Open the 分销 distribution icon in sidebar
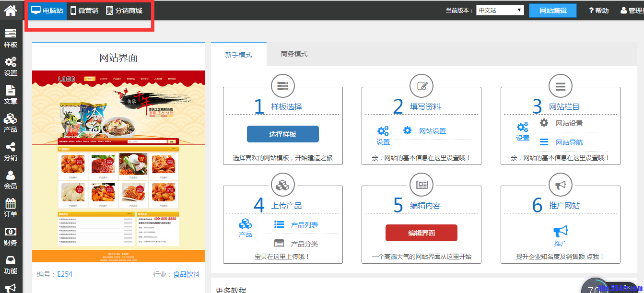Screen dimensions: 644x293 coord(11,152)
